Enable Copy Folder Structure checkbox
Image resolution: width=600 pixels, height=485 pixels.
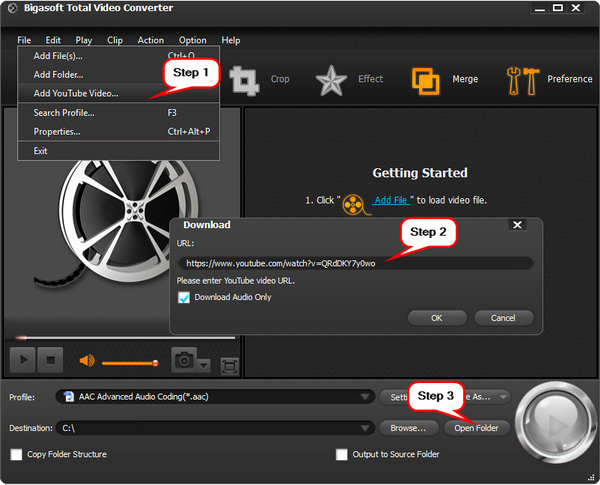pos(16,454)
